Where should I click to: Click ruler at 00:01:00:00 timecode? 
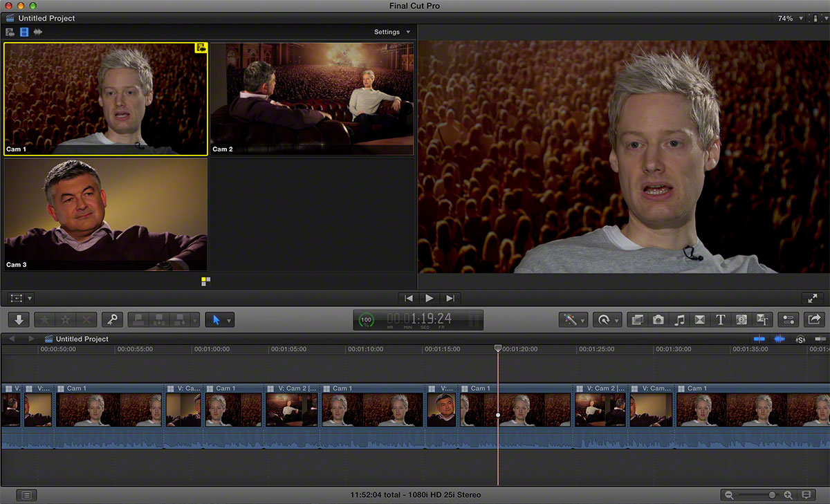coord(212,349)
